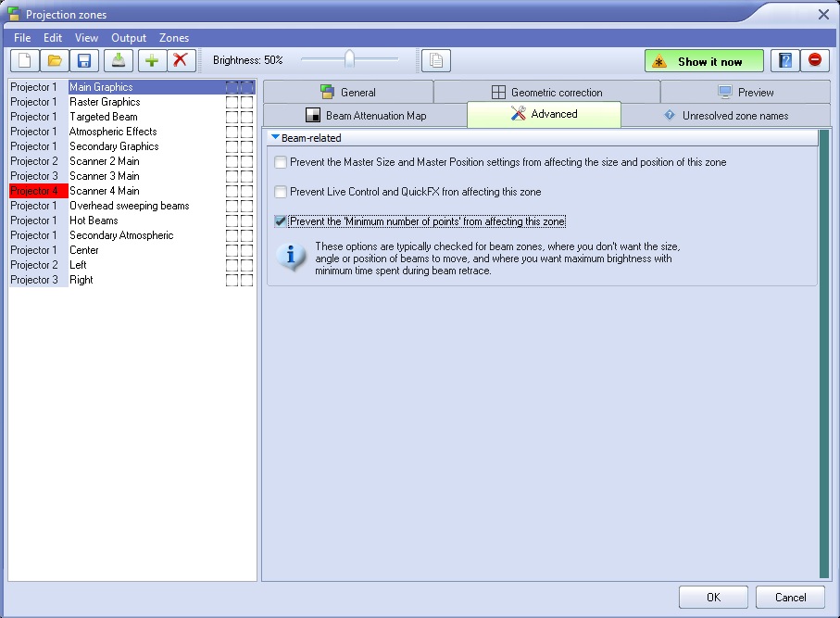Click the red X delete zone icon

coord(181,61)
